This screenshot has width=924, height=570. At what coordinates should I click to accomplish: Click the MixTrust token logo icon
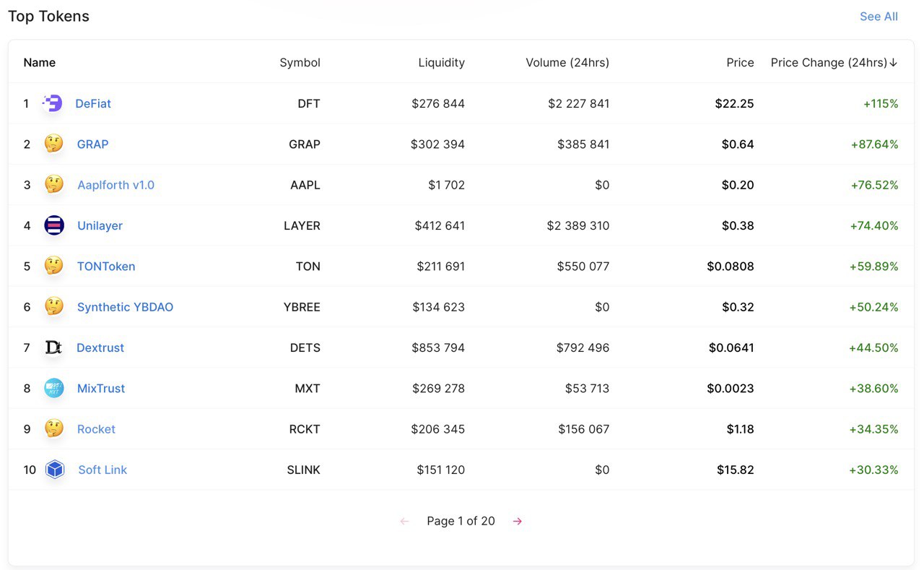(x=54, y=388)
